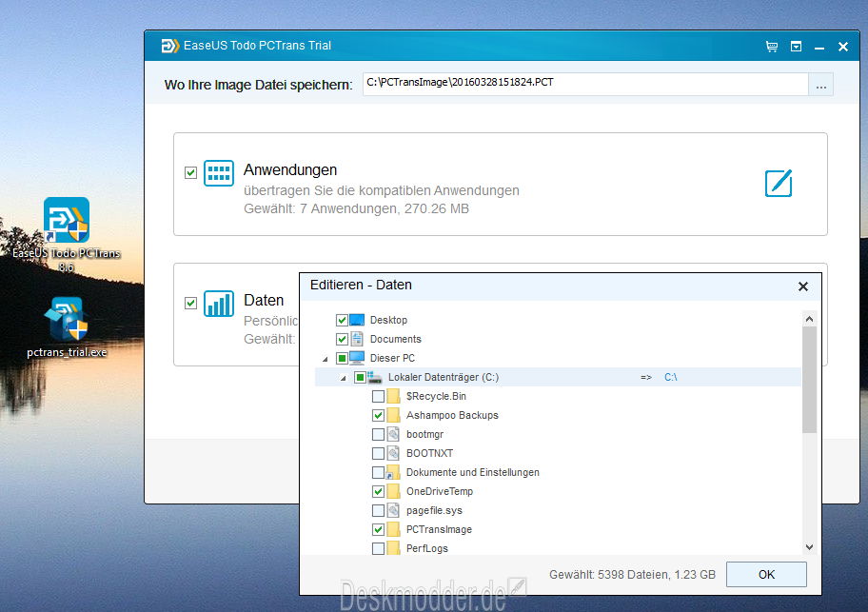The width and height of the screenshot is (868, 612).
Task: Check the BOOTNXT checkbox
Action: click(378, 453)
